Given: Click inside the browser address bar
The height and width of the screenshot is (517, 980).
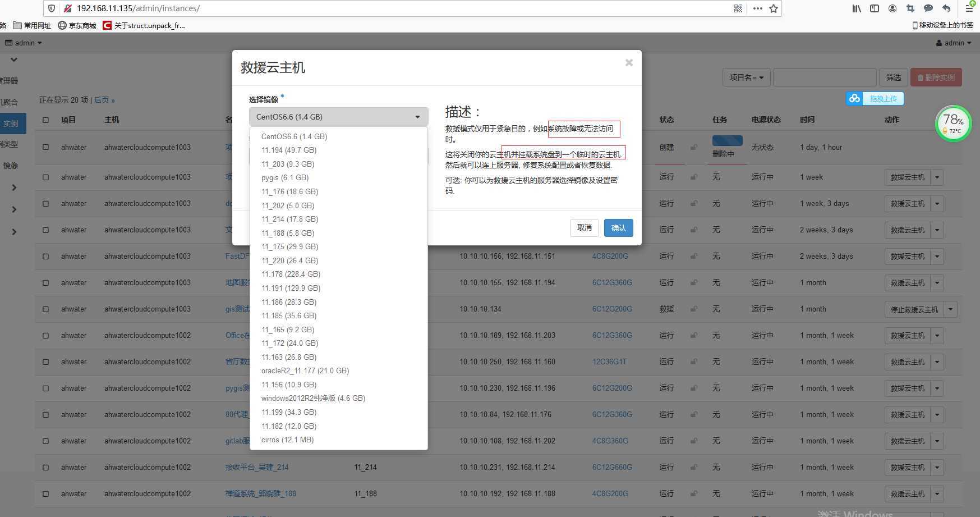Looking at the screenshot, I should click(x=224, y=8).
